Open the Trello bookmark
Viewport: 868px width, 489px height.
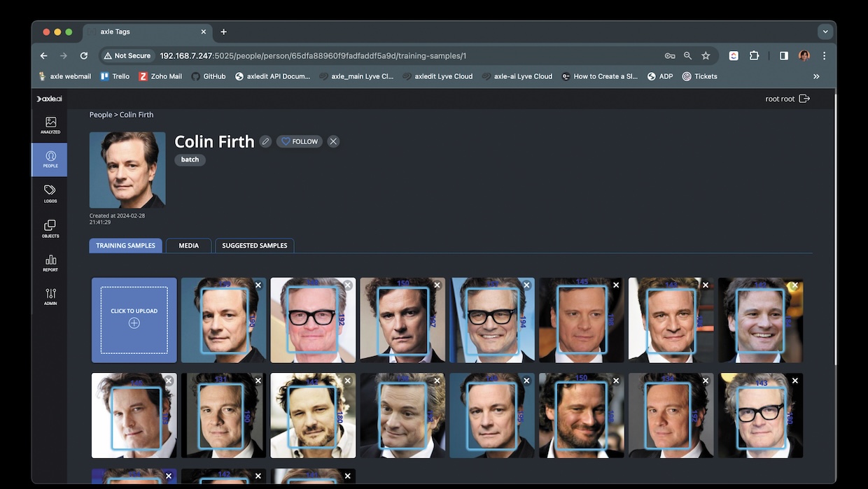(x=115, y=76)
